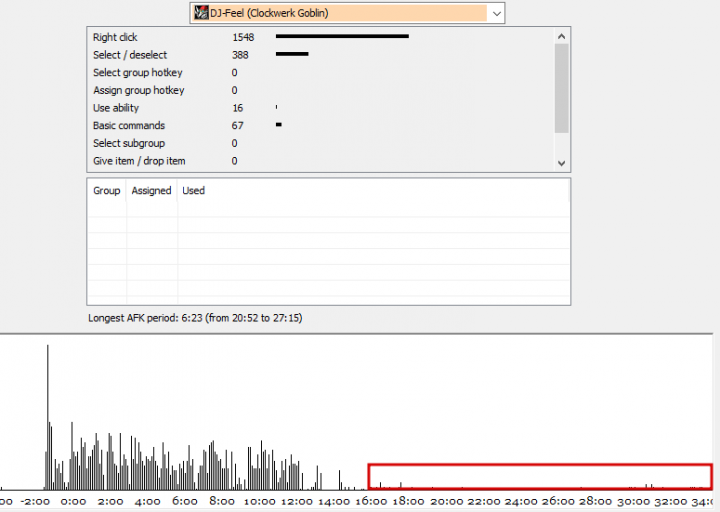Viewport: 720px width, 512px height.
Task: Click the -2:00 label on the timeline
Action: [x=35, y=501]
